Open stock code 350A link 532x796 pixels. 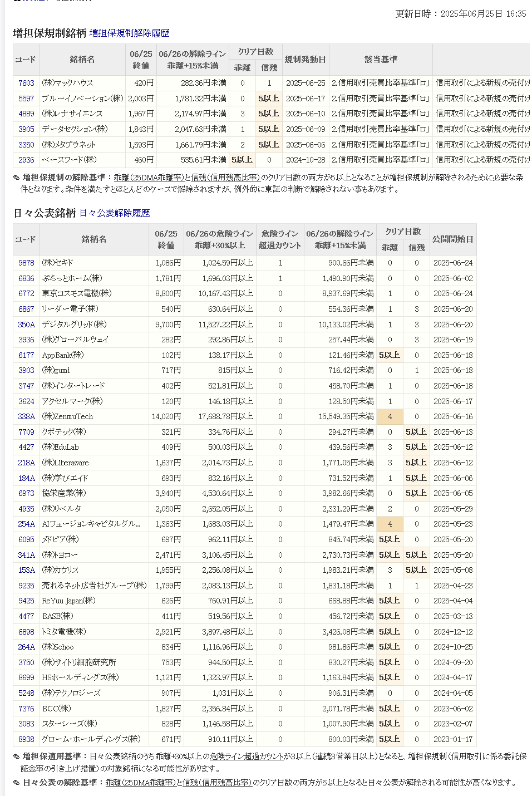click(x=26, y=325)
